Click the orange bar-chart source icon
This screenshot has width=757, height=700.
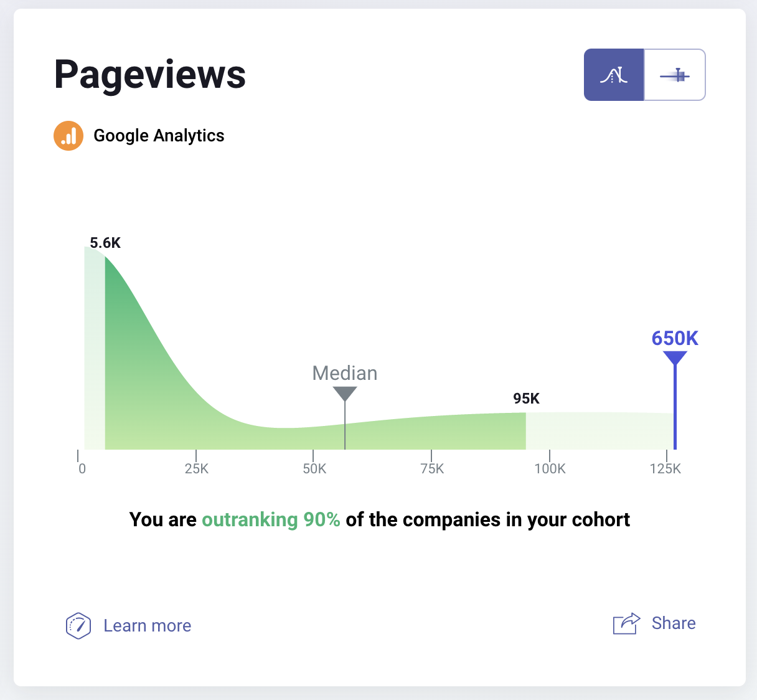[68, 135]
